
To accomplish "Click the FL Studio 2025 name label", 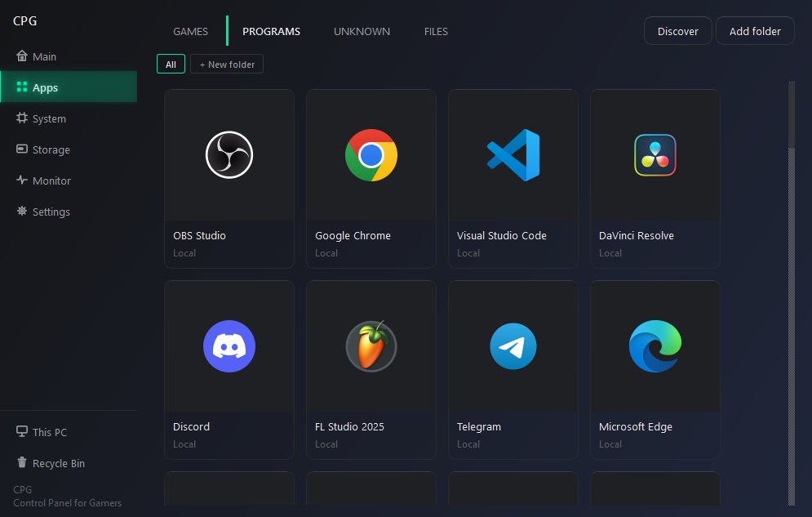I will pyautogui.click(x=349, y=427).
